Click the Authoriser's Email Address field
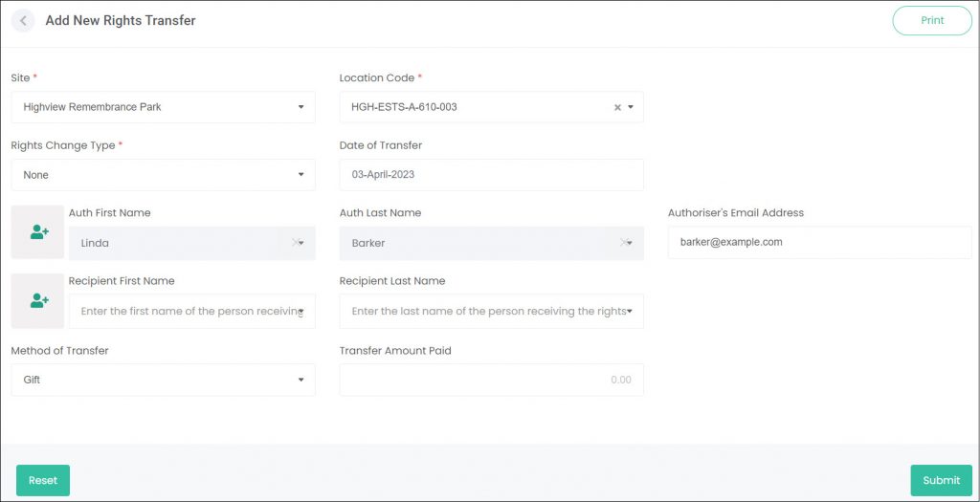Screen dimensions: 980x502 pos(820,242)
